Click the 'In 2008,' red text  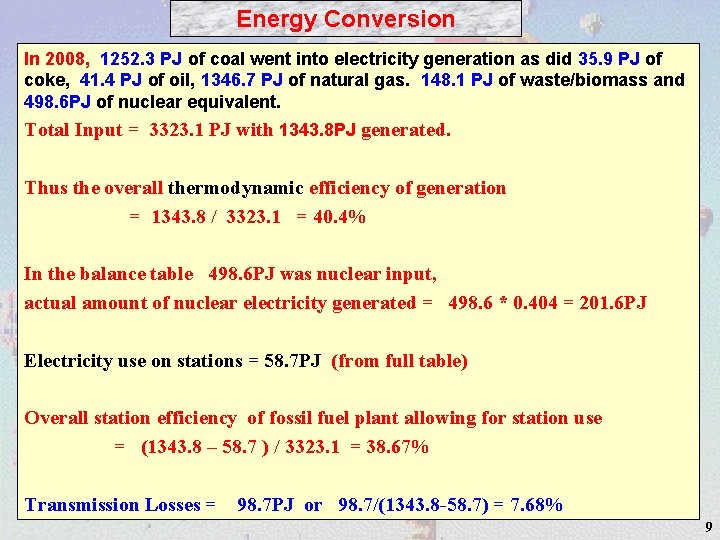57,59
